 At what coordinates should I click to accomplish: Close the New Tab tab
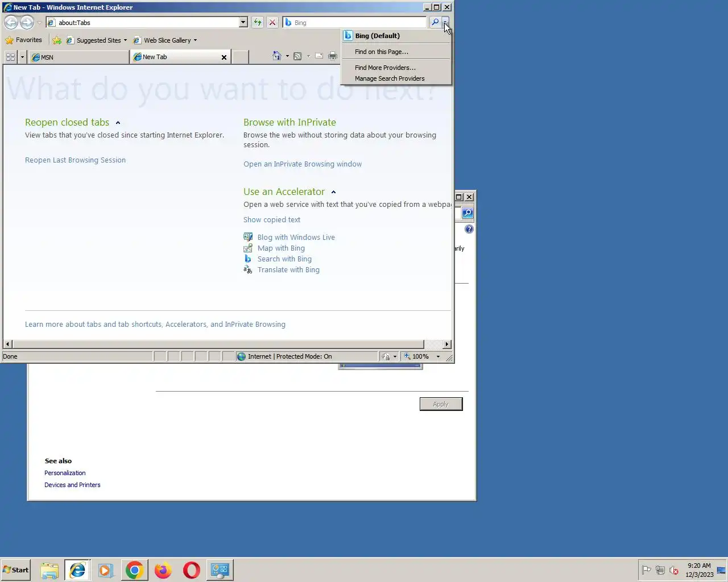224,57
